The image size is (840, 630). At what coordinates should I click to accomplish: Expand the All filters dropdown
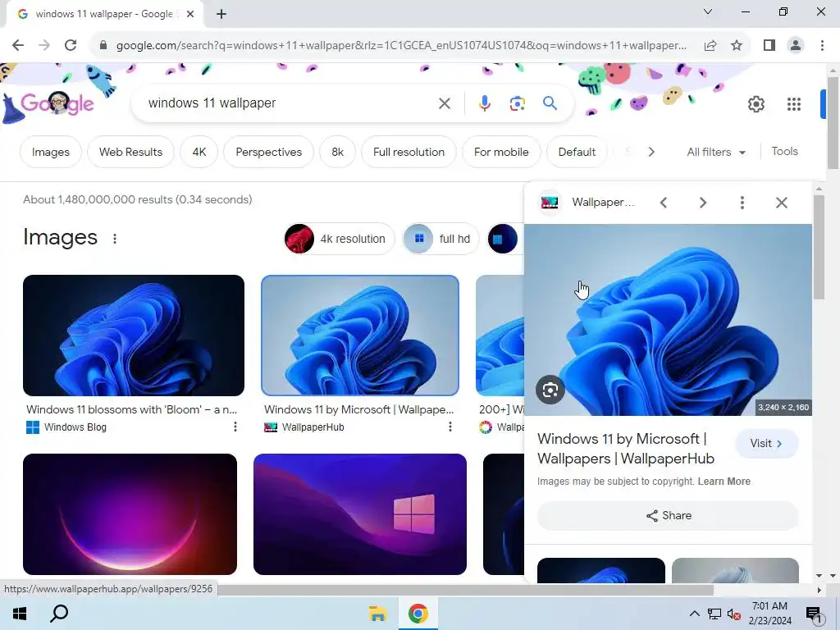[716, 152]
